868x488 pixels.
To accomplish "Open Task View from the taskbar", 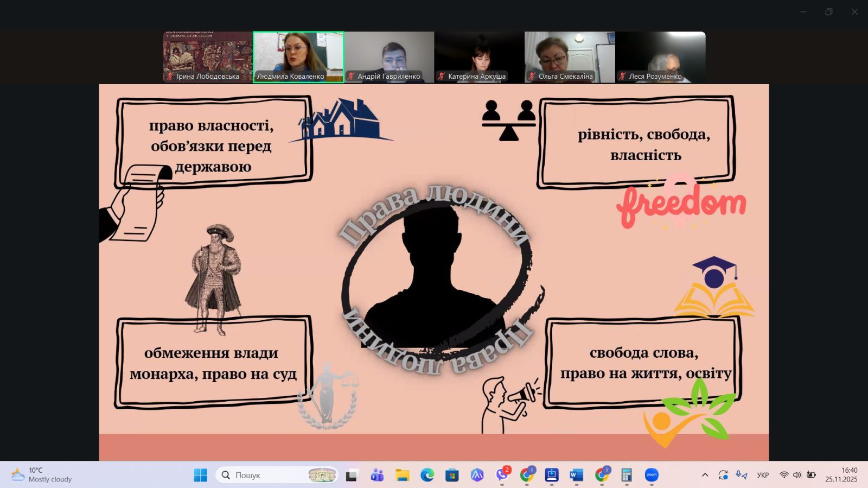I will 352,475.
